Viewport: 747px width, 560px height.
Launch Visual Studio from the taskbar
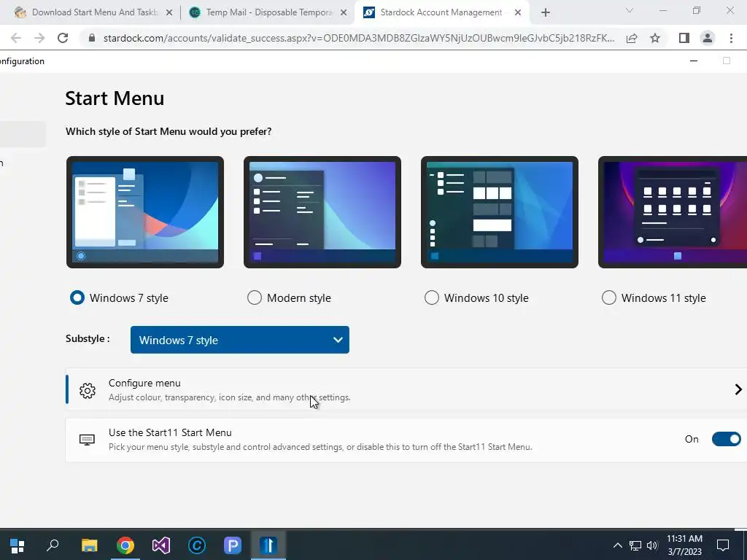161,545
